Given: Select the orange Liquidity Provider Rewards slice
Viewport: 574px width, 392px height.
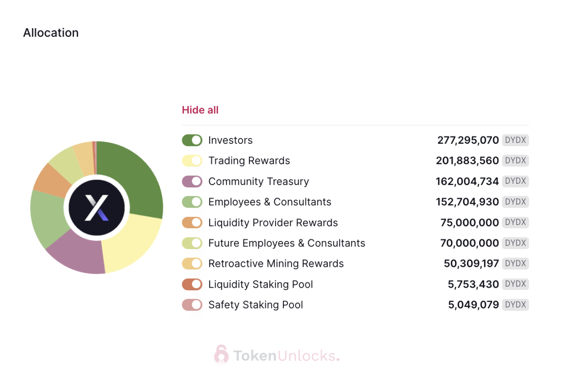Looking at the screenshot, I should 49,181.
